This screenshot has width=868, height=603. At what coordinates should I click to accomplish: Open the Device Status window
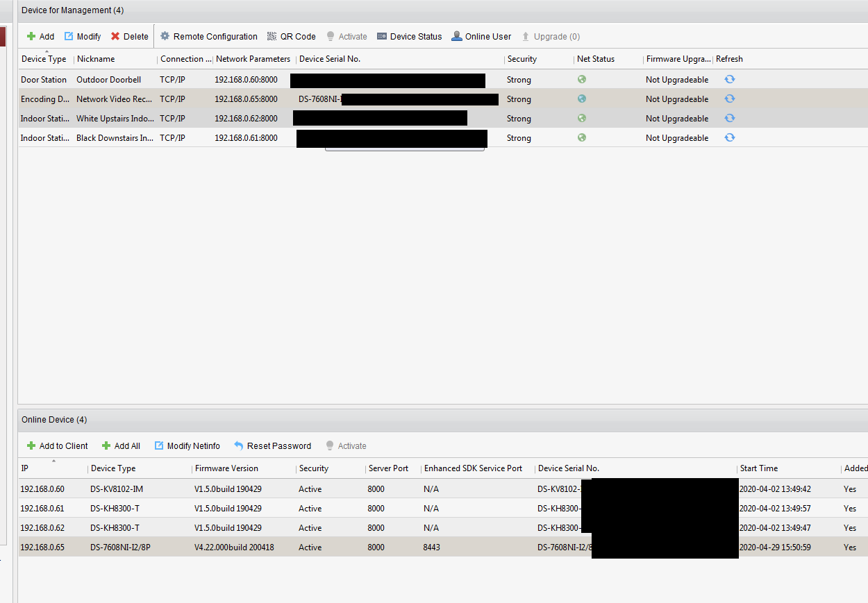click(x=410, y=37)
